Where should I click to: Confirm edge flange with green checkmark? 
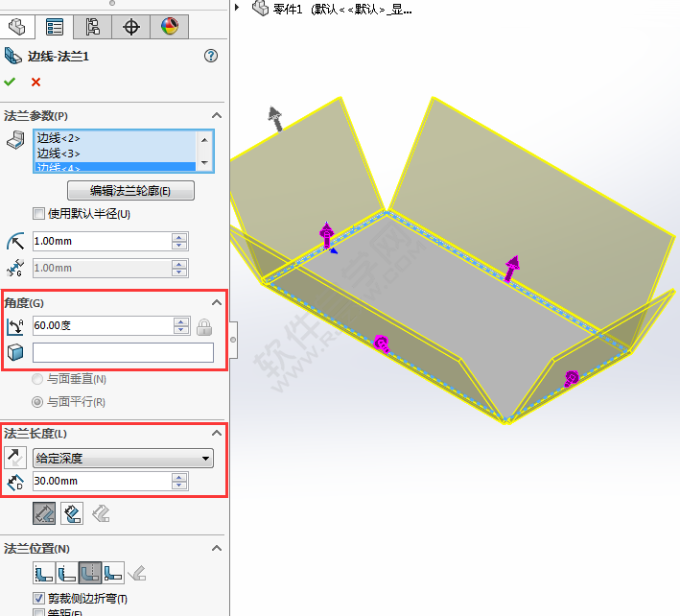click(x=10, y=82)
